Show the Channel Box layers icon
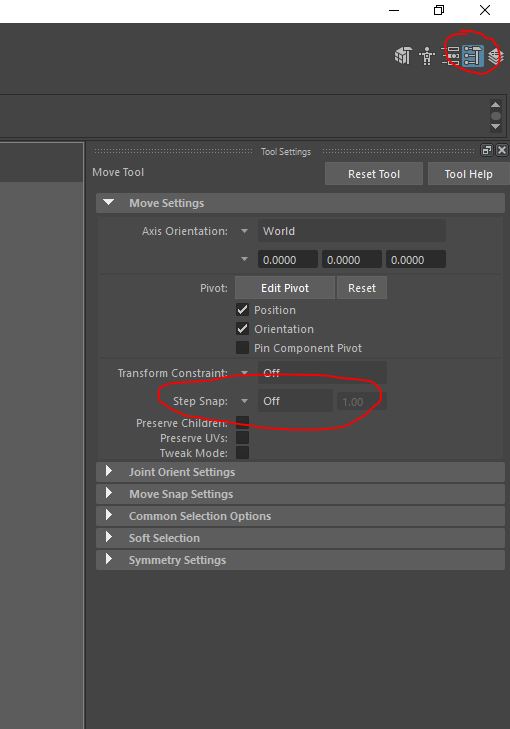Viewport: 510px width, 729px height. (496, 56)
